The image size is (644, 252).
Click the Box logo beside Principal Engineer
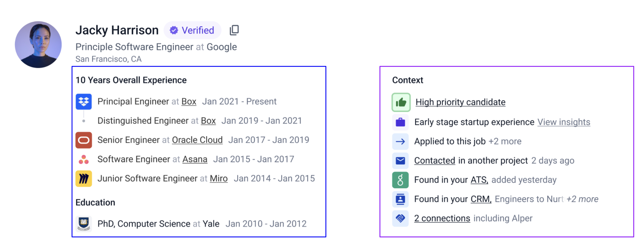pyautogui.click(x=84, y=102)
